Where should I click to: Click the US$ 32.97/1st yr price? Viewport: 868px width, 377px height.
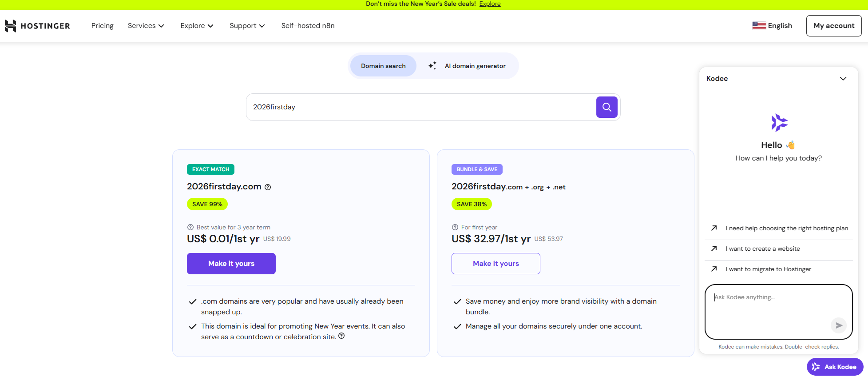coord(491,239)
